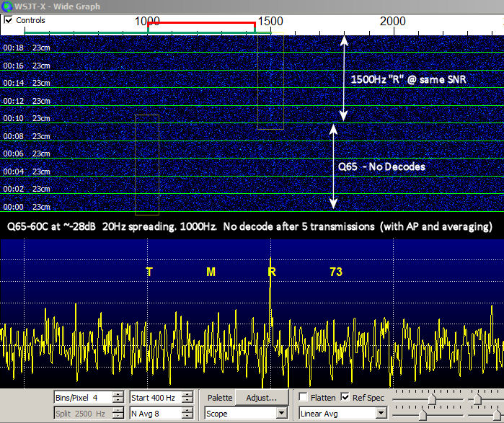Click the 00:14 23cm waterfall timestamp

pyautogui.click(x=27, y=83)
